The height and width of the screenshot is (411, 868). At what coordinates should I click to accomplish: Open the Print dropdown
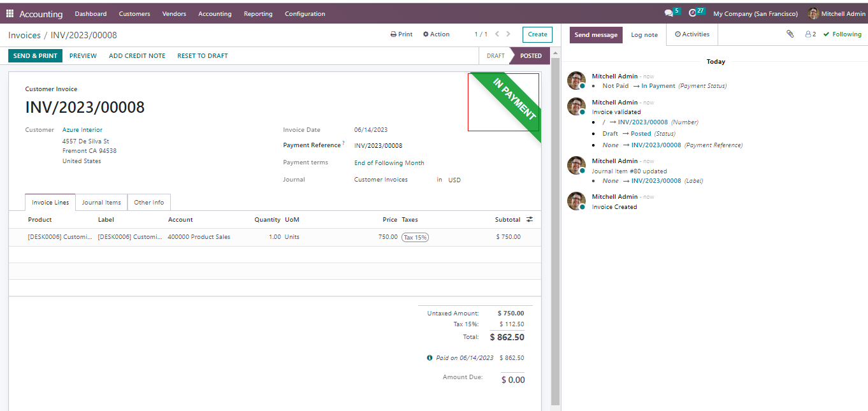click(x=401, y=34)
